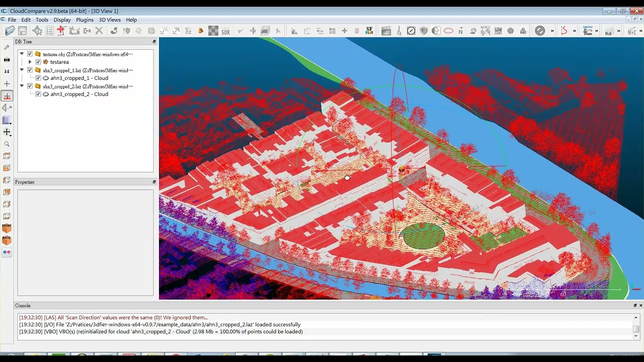Image resolution: width=644 pixels, height=362 pixels.
Task: Click the Kd plugin icon
Action: tap(608, 31)
